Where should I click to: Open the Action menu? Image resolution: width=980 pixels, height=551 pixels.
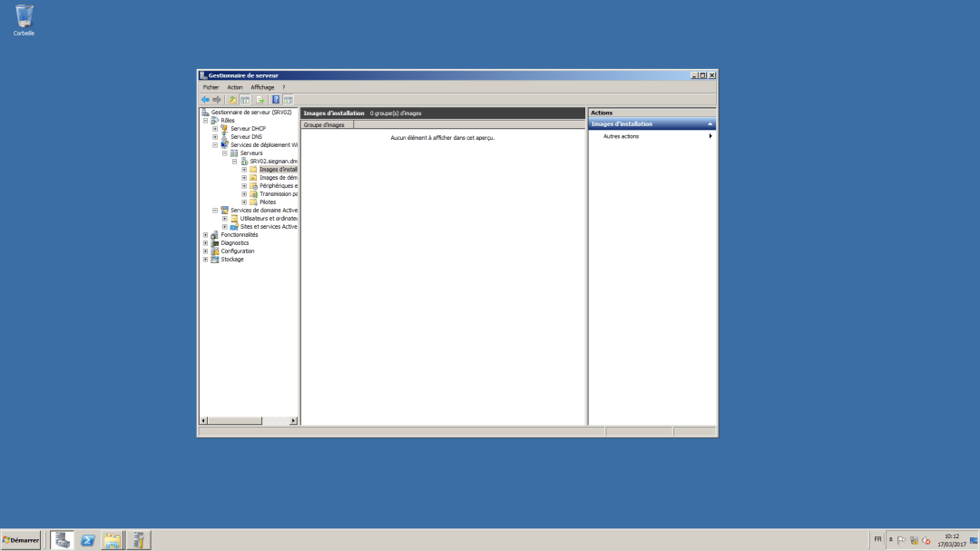click(235, 86)
